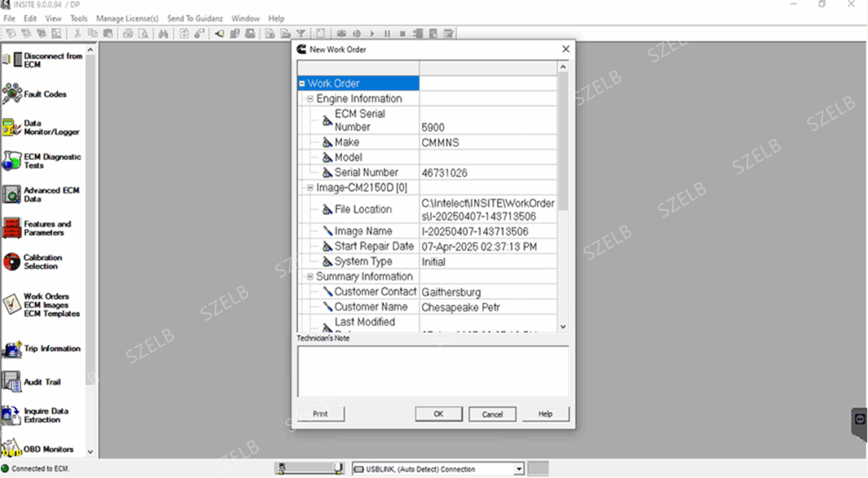Click the dialog's vertical scrollbar down arrow

click(563, 327)
